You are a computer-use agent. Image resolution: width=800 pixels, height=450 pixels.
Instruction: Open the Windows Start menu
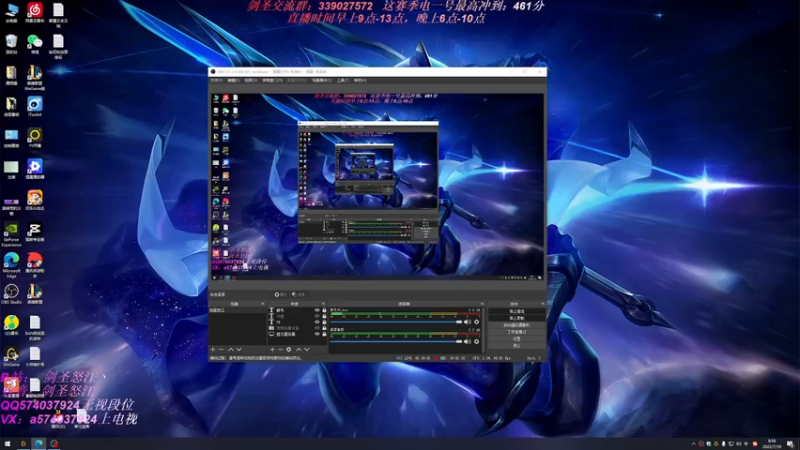7,444
